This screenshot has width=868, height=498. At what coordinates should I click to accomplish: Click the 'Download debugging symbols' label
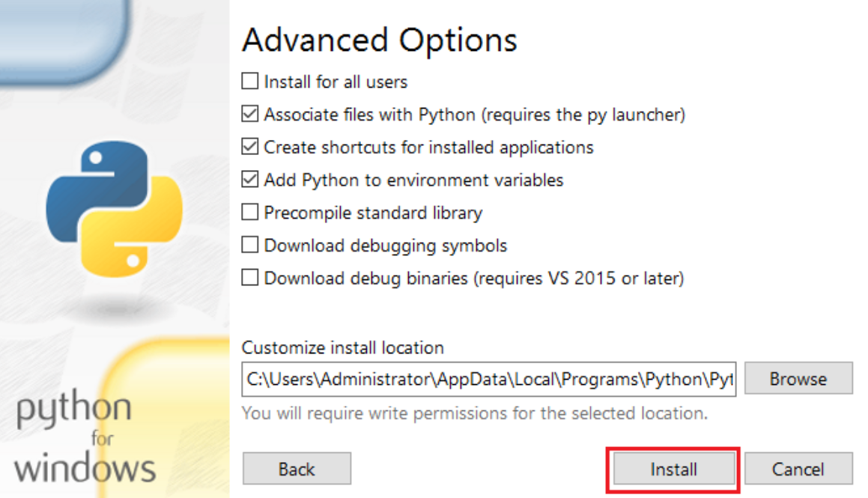coord(385,245)
